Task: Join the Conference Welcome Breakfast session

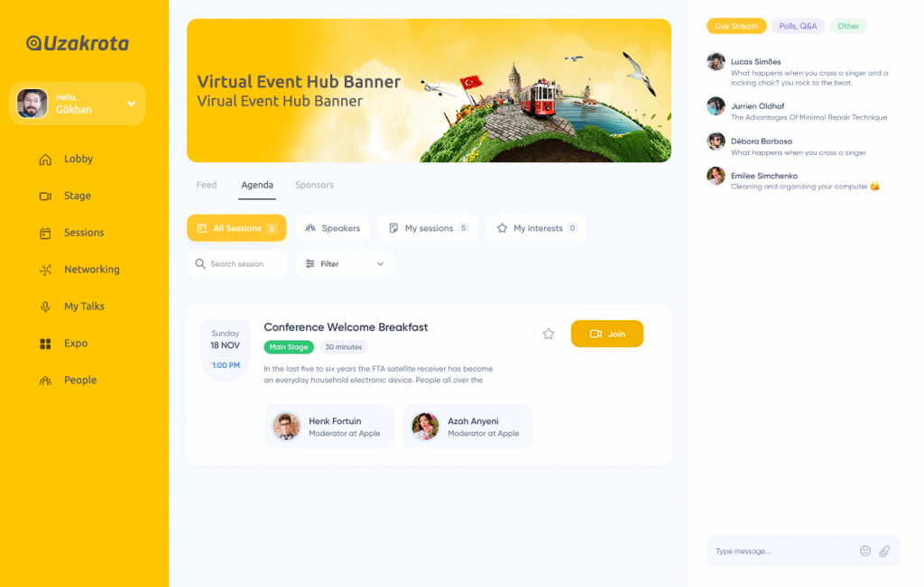Action: tap(607, 334)
